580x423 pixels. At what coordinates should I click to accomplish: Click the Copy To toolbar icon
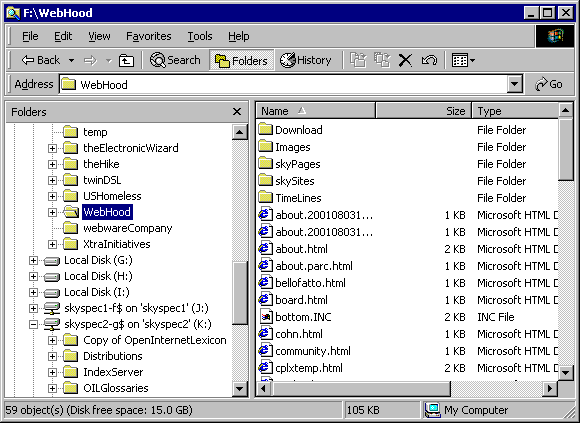click(382, 60)
